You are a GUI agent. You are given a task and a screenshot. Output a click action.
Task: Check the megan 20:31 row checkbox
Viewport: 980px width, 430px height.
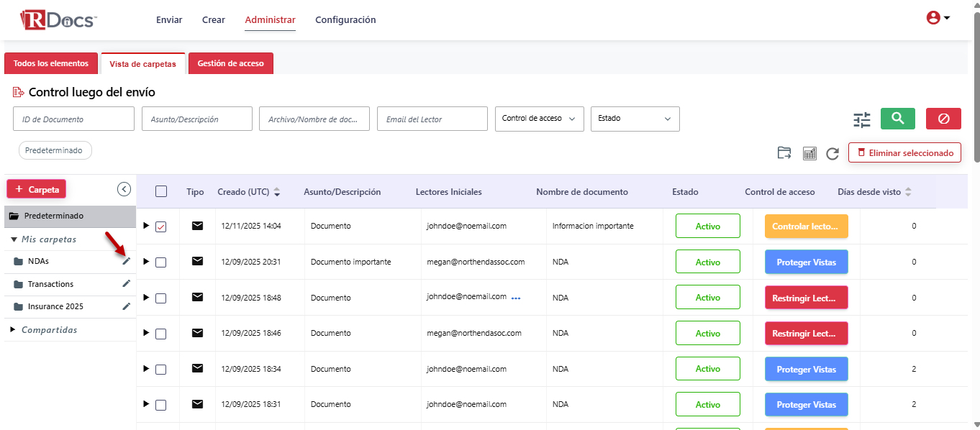(161, 262)
